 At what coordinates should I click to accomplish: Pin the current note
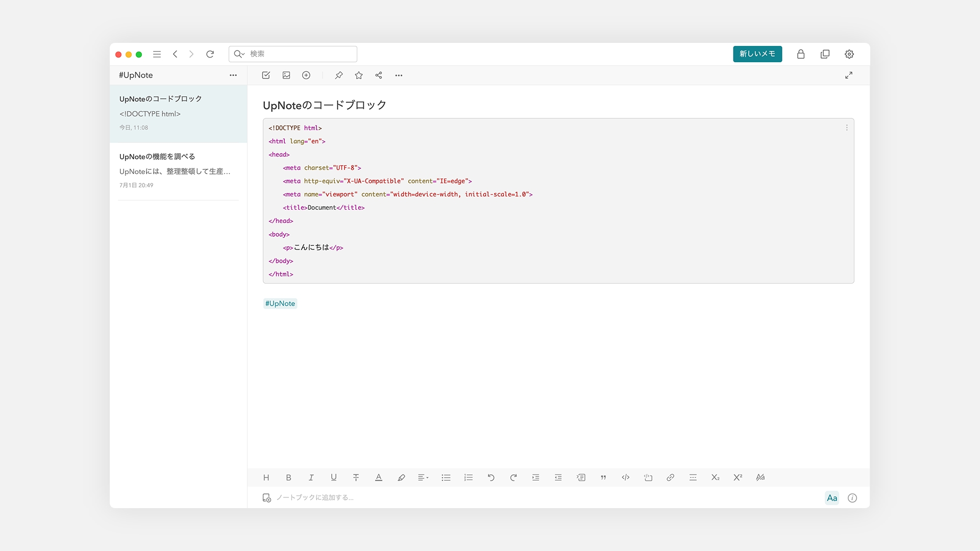tap(338, 75)
